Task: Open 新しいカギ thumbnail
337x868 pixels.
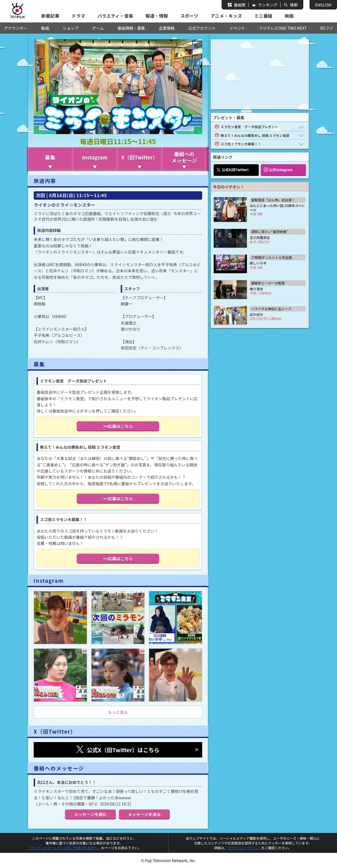Action: tap(230, 264)
